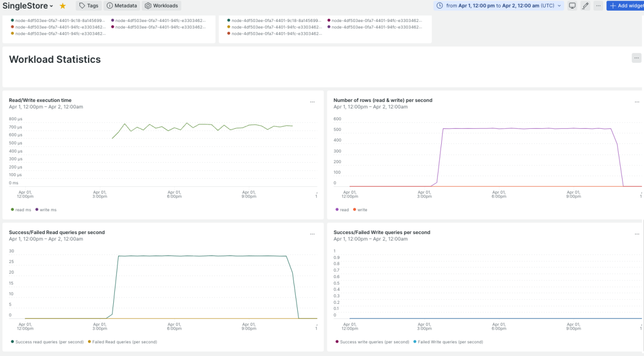
Task: Click the Add widget button
Action: tap(626, 6)
